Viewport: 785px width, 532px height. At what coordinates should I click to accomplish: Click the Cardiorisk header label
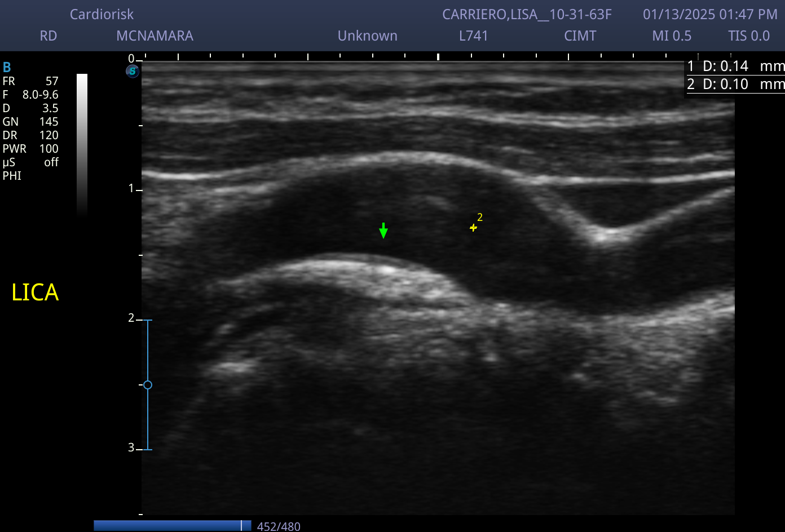click(102, 15)
